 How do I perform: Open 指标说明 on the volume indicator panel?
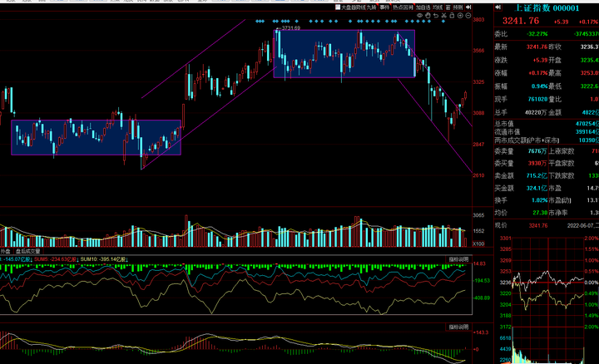pyautogui.click(x=459, y=260)
